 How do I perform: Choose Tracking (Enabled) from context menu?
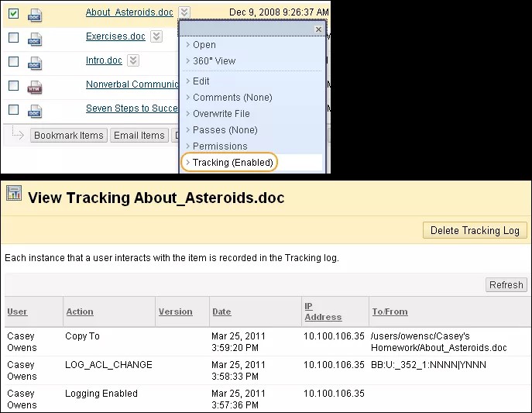[232, 163]
